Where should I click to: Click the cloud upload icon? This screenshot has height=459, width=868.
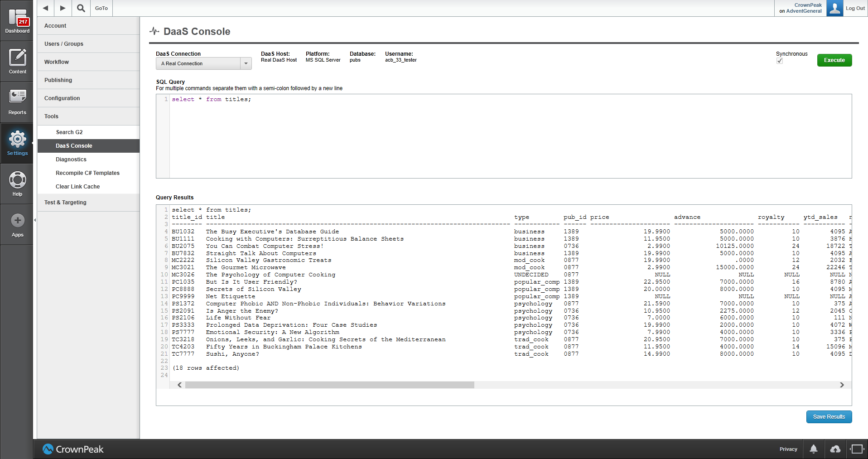[835, 449]
